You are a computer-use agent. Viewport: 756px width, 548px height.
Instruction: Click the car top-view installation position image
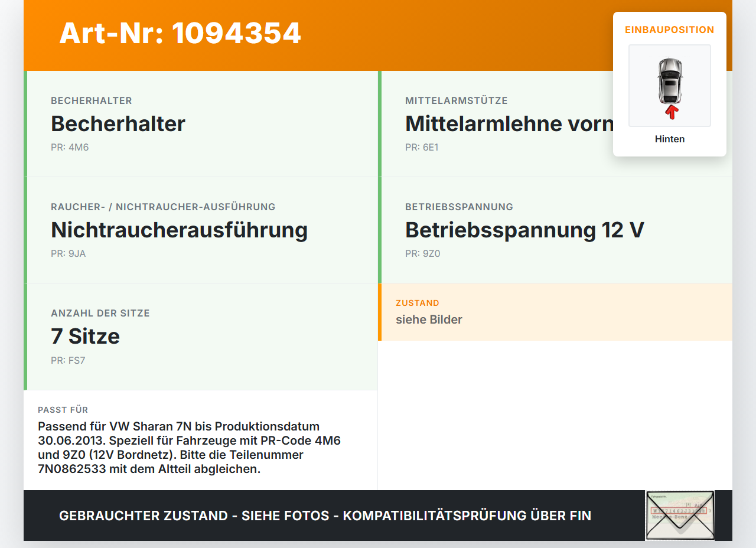pyautogui.click(x=670, y=86)
